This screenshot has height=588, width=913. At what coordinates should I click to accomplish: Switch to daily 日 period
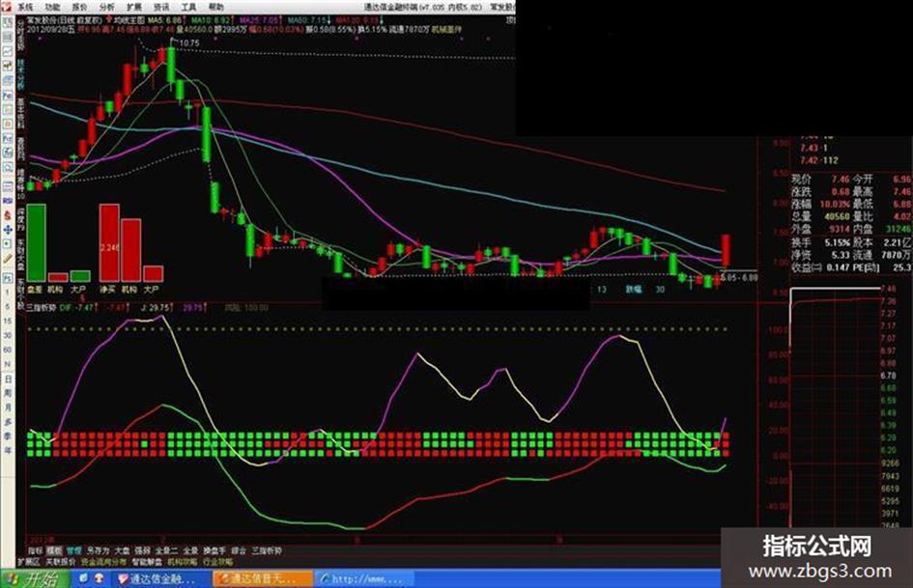pos(8,379)
